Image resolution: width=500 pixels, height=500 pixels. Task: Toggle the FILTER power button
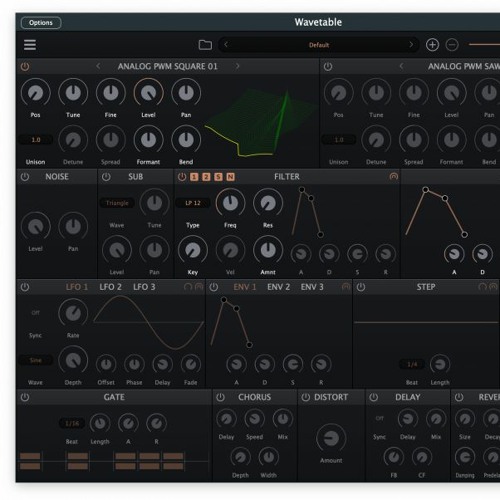tap(182, 177)
